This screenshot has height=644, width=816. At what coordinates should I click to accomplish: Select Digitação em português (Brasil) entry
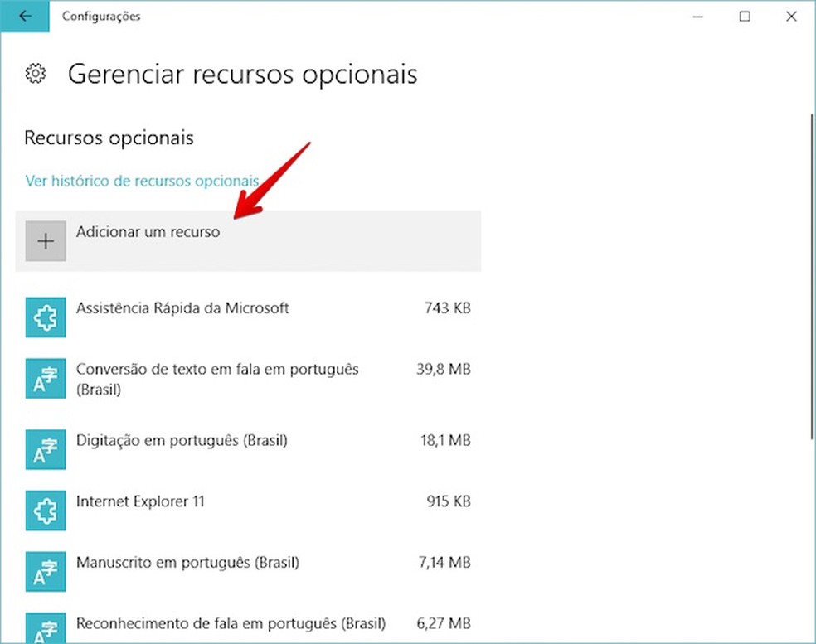182,441
